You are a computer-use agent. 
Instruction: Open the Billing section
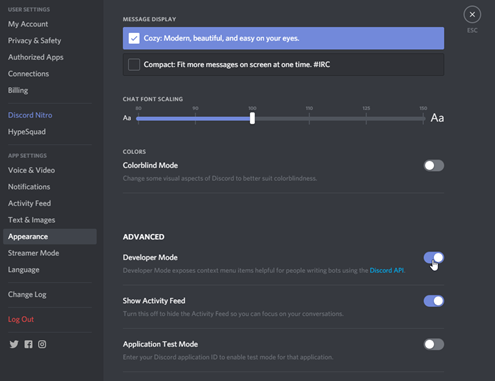click(x=18, y=90)
